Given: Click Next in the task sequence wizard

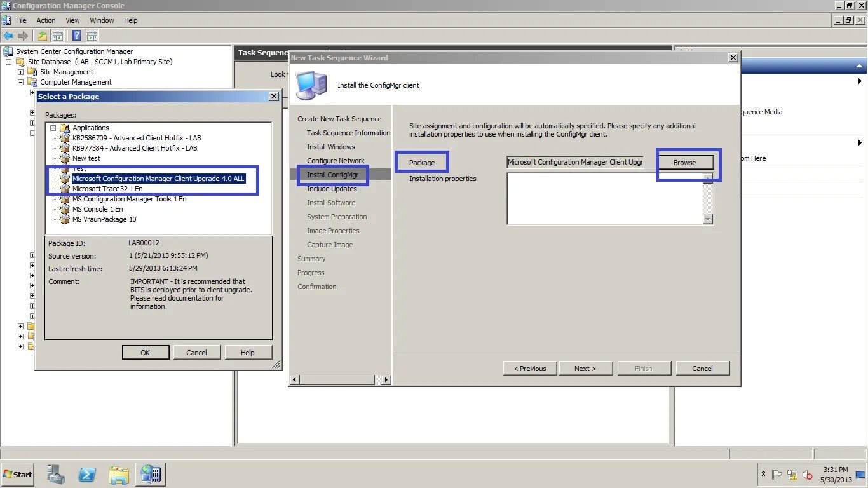Looking at the screenshot, I should (x=585, y=369).
